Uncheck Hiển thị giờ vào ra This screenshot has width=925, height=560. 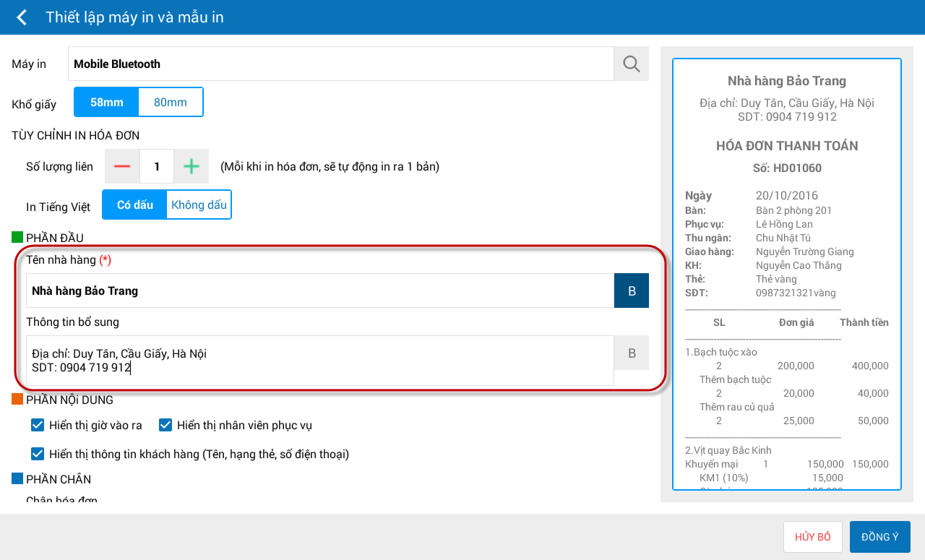click(x=38, y=425)
